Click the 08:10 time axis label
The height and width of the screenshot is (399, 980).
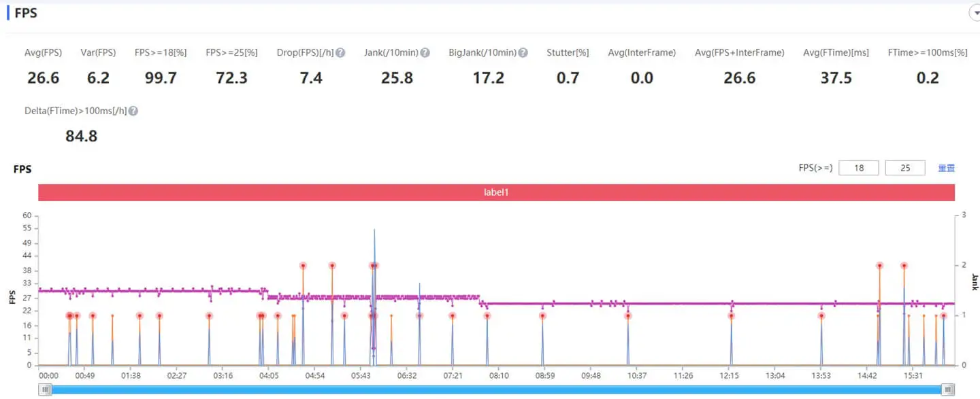pos(499,376)
